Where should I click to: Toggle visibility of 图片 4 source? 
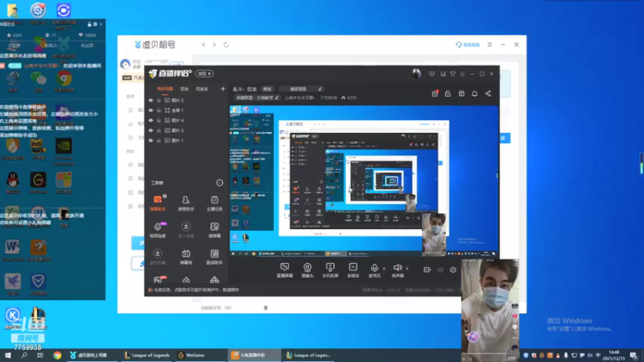click(151, 120)
